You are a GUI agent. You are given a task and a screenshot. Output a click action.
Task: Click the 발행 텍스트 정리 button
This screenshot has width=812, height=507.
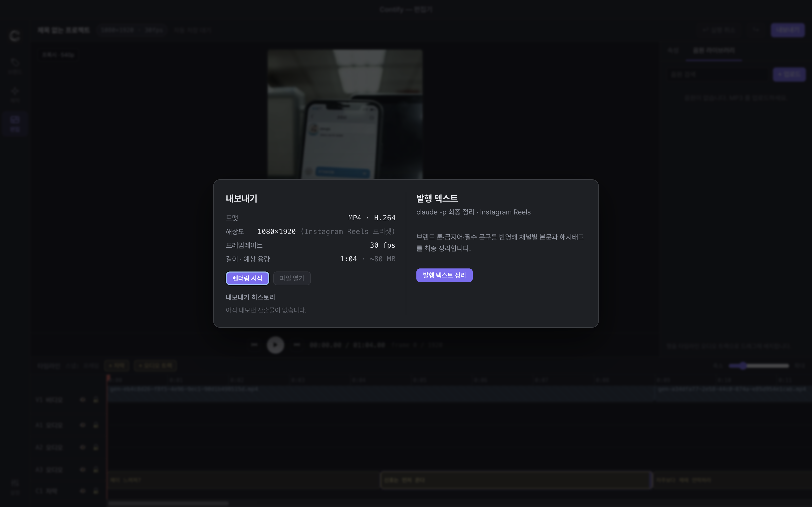pyautogui.click(x=444, y=275)
